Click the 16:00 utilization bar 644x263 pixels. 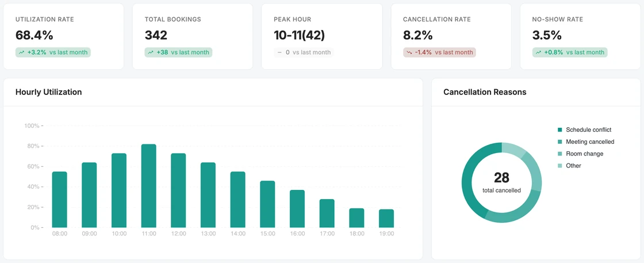click(x=297, y=209)
